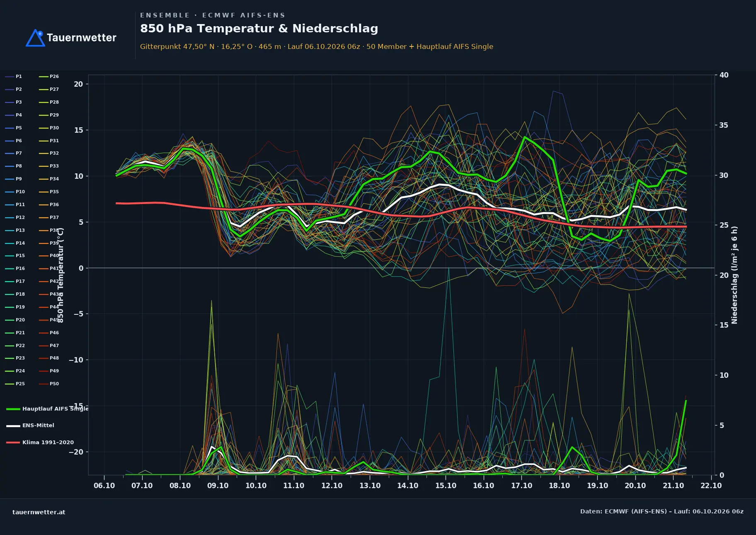
Task: Click the 17.10 date axis label
Action: [521, 485]
